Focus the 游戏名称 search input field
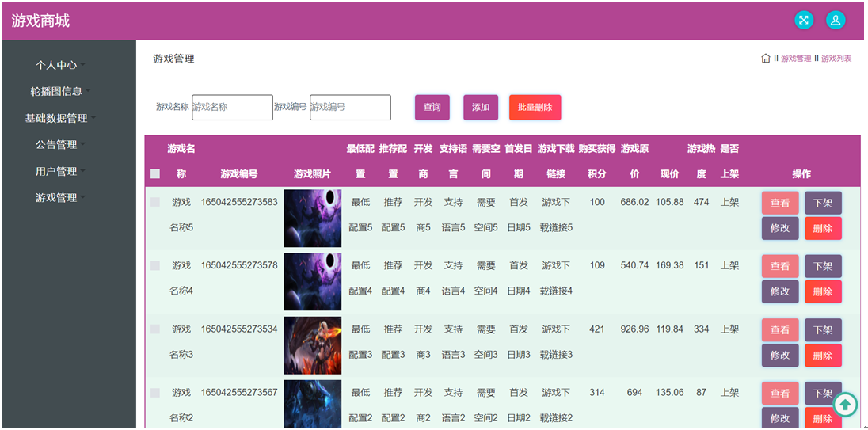The image size is (868, 430). point(232,108)
